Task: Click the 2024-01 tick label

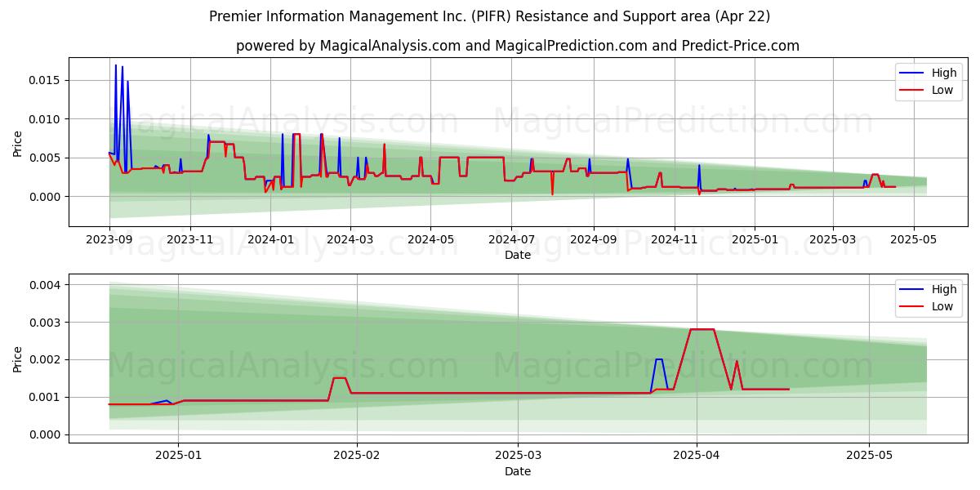Action: coord(270,239)
